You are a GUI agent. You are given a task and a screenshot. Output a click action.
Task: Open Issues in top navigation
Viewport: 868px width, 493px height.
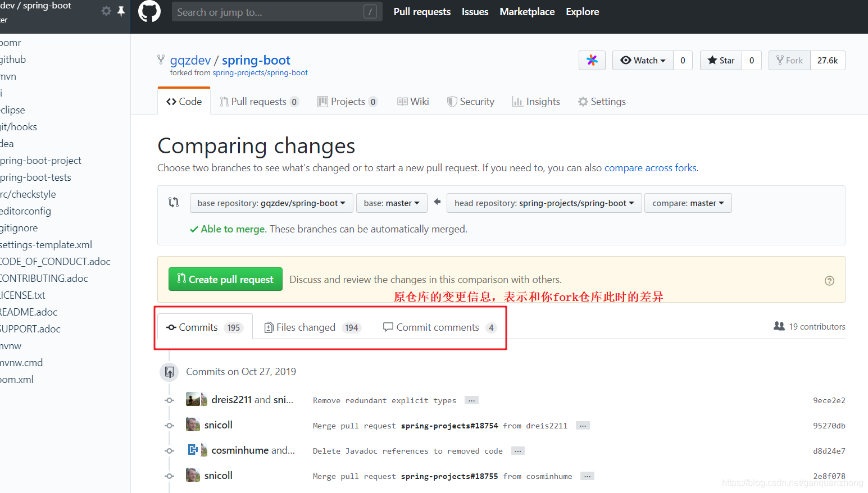click(x=475, y=12)
